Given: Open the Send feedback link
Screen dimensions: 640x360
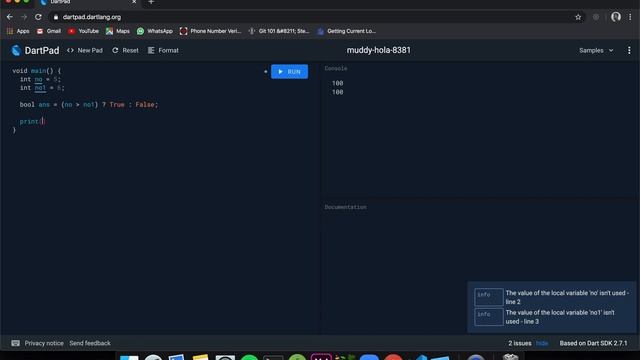Looking at the screenshot, I should tap(90, 343).
